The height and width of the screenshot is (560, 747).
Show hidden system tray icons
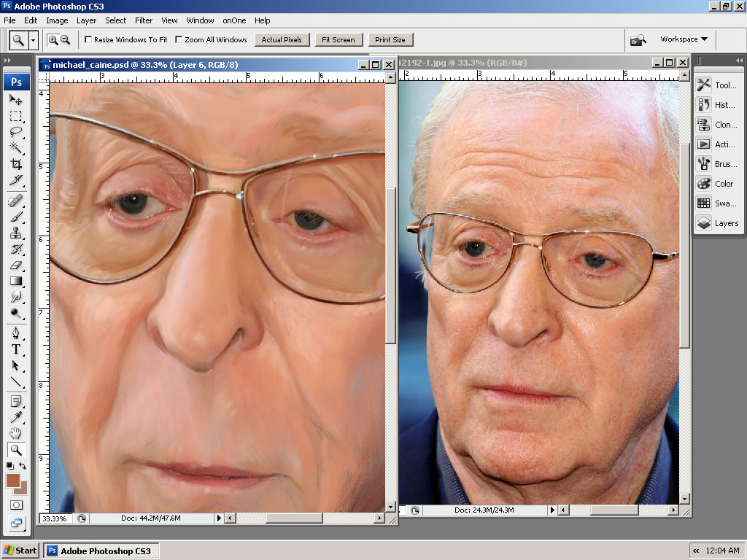(x=696, y=551)
